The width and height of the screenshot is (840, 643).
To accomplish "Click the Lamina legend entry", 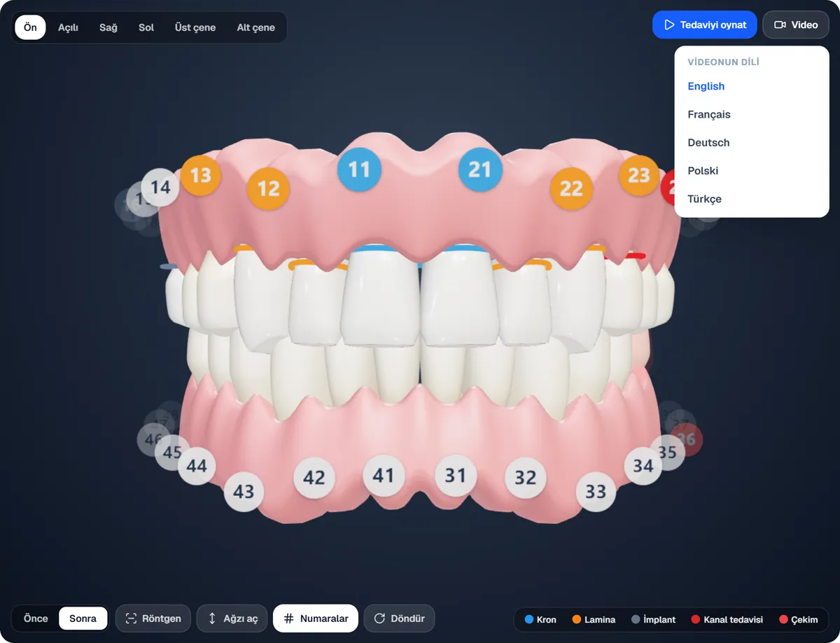I will (x=594, y=620).
